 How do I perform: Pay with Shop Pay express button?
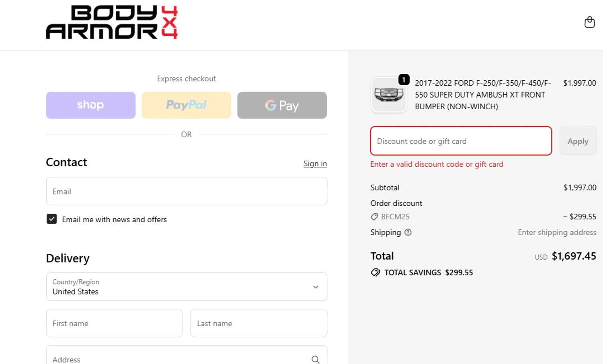point(91,105)
